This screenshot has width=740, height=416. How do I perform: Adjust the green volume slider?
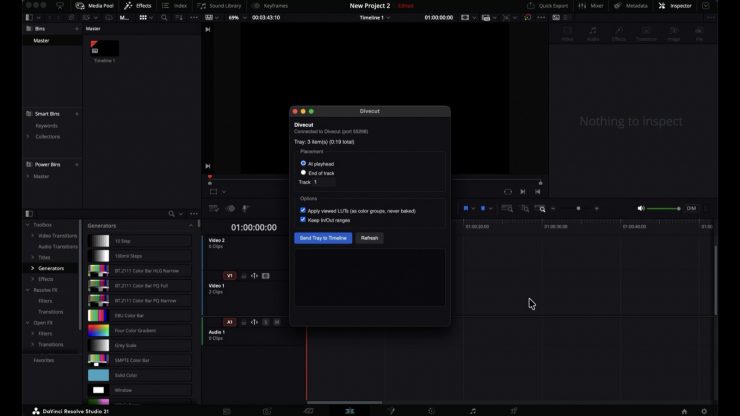(664, 208)
